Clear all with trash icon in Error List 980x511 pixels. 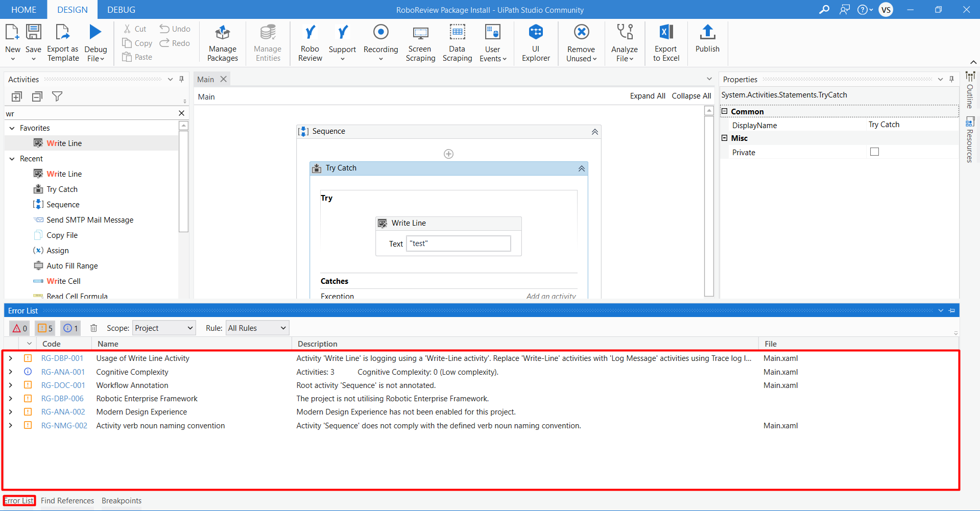93,328
